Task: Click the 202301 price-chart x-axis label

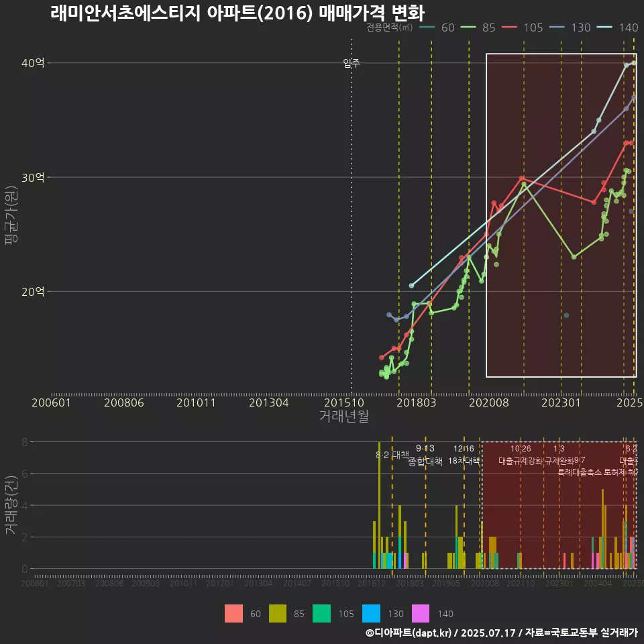Action: [x=561, y=402]
